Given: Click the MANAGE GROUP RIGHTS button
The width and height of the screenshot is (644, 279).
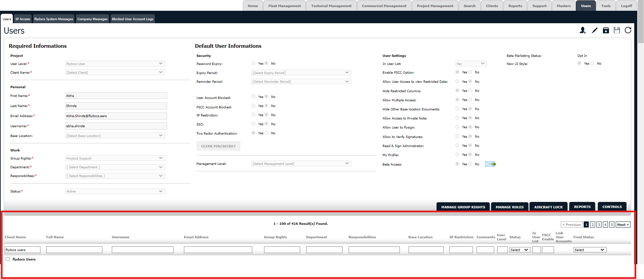Looking at the screenshot, I should (x=463, y=207).
